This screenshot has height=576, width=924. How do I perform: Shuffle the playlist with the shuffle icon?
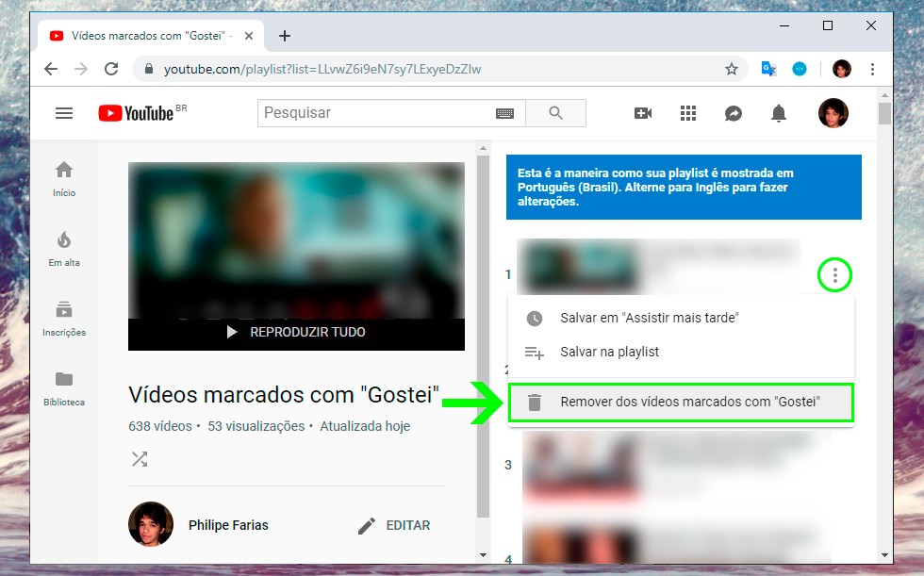point(140,459)
